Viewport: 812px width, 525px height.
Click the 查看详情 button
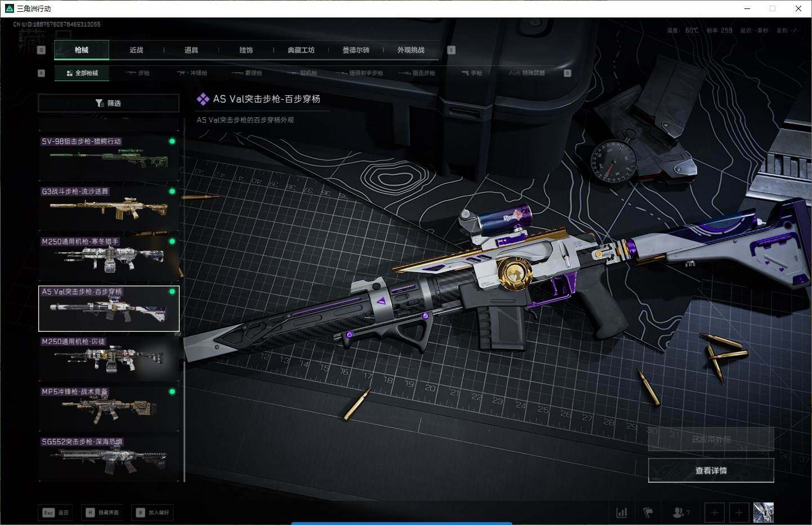pyautogui.click(x=711, y=470)
